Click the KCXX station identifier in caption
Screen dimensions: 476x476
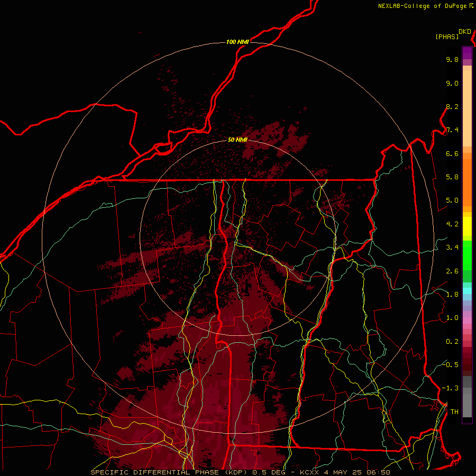click(309, 472)
